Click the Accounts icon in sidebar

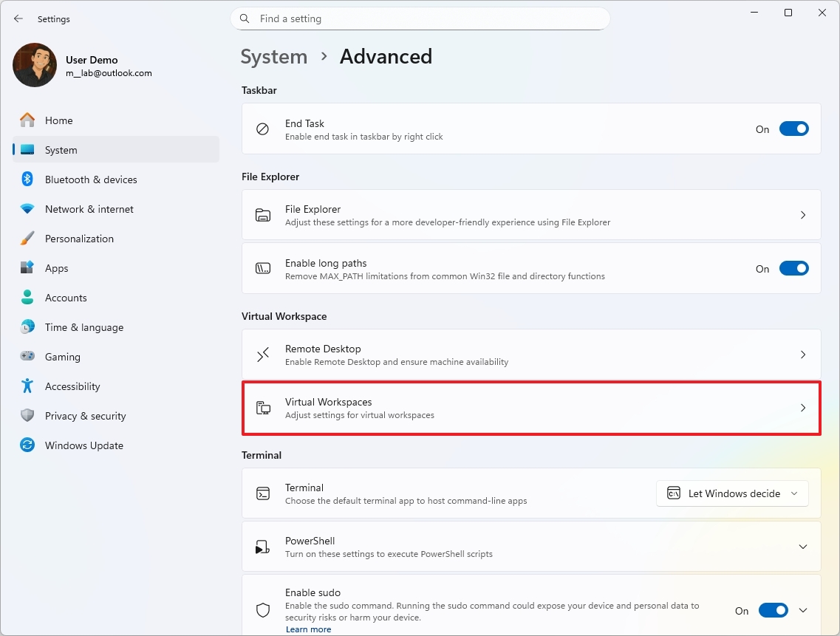pyautogui.click(x=27, y=297)
